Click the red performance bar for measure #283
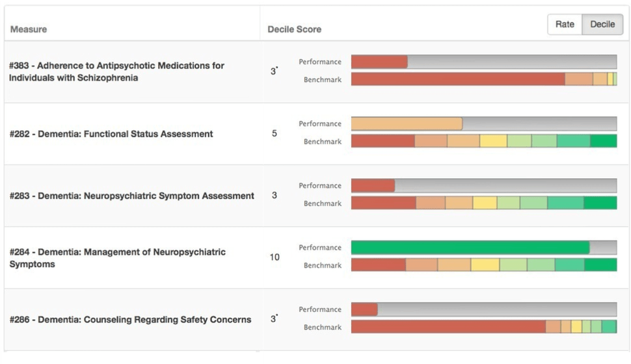 (x=373, y=186)
